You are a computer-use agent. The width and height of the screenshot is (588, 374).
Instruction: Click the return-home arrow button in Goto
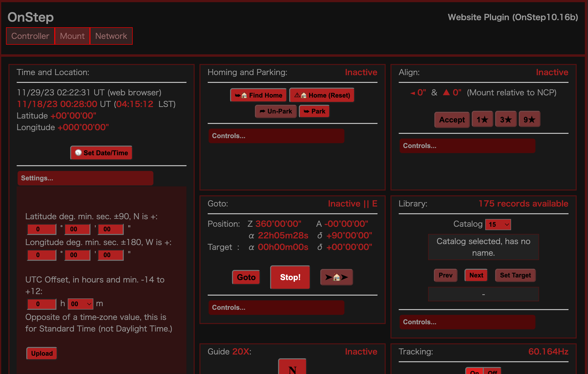click(336, 277)
